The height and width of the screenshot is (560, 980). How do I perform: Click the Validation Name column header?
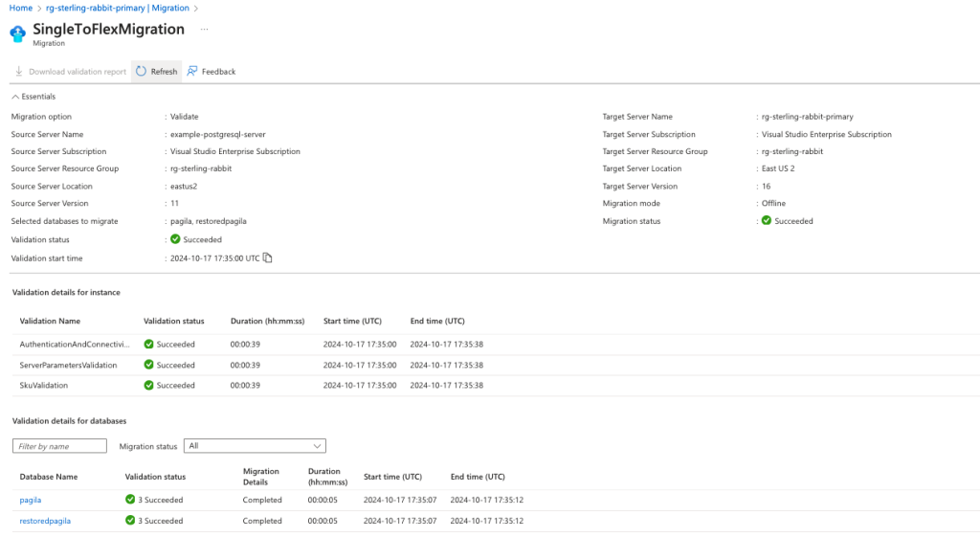click(x=50, y=321)
